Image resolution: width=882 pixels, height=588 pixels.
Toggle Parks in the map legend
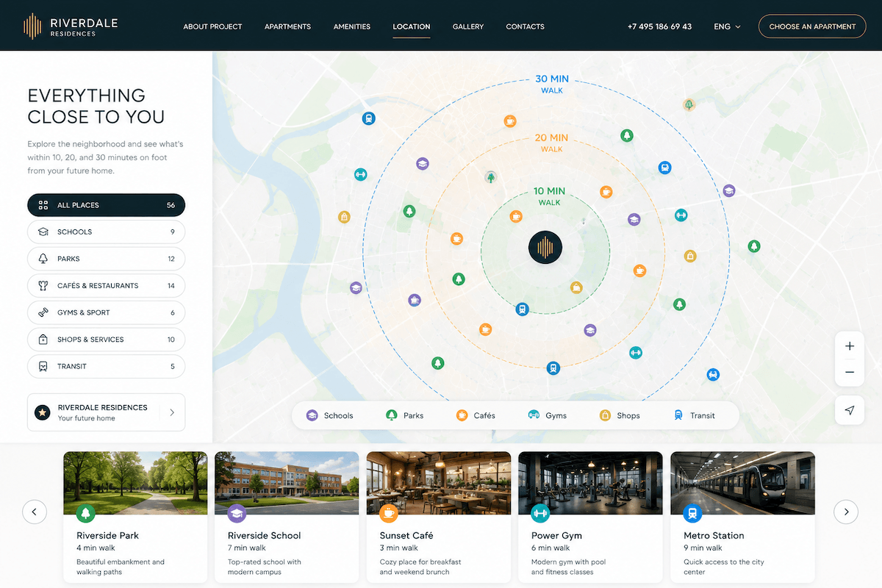pos(404,415)
